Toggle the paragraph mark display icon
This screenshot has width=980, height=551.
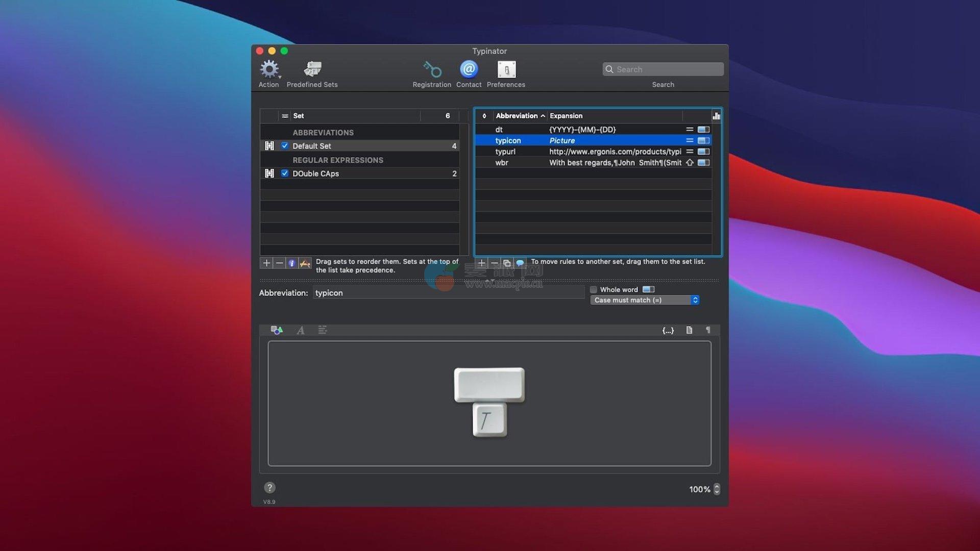pyautogui.click(x=708, y=330)
